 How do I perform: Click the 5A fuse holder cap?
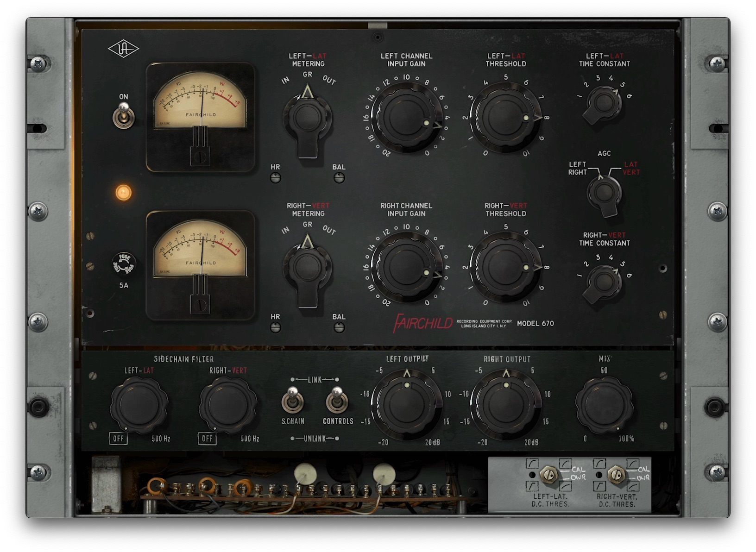click(x=124, y=264)
